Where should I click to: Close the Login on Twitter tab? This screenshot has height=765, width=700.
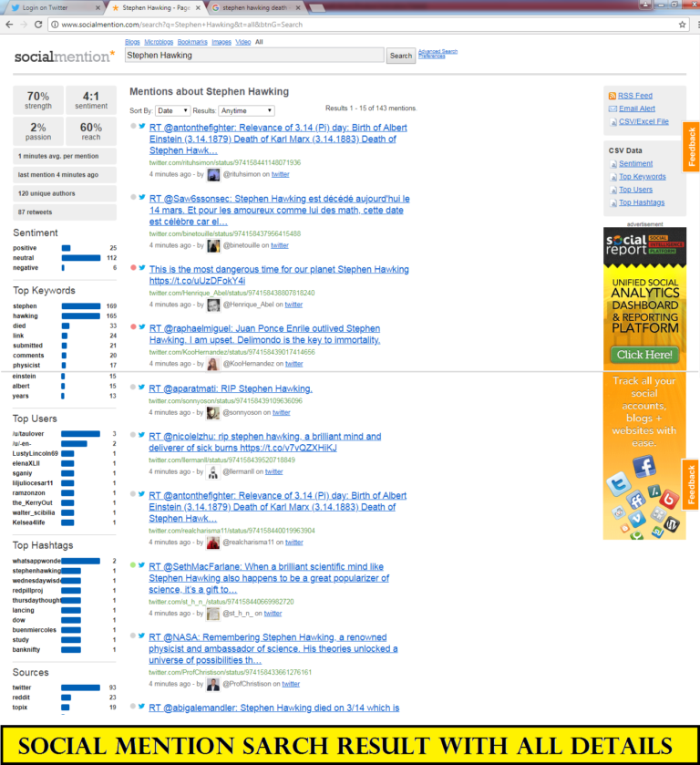[x=98, y=8]
